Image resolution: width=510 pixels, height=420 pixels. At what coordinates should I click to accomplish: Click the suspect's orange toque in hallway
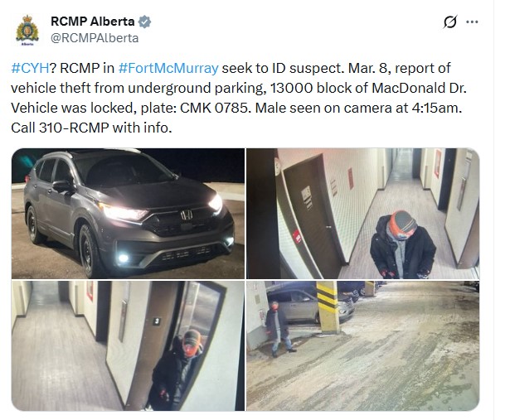401,223
